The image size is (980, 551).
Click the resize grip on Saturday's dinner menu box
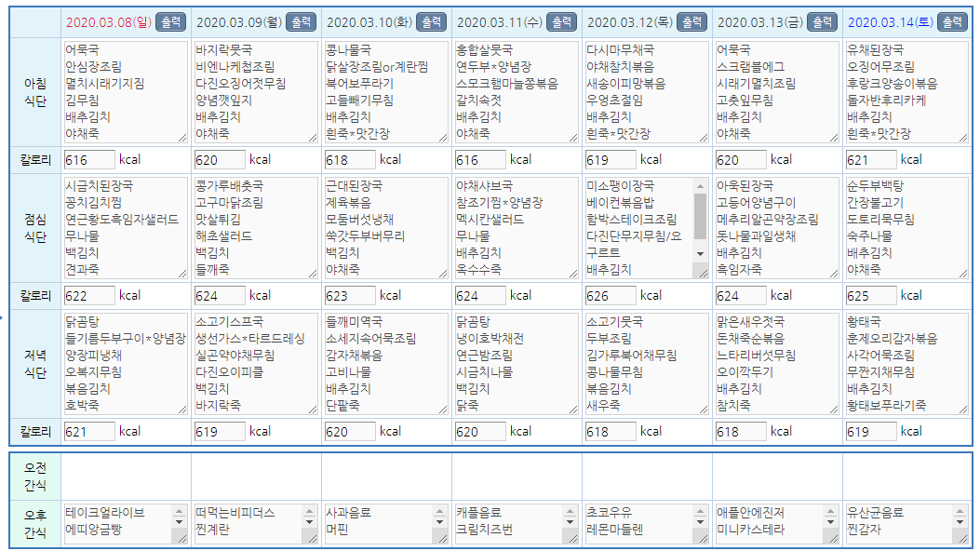[964, 410]
